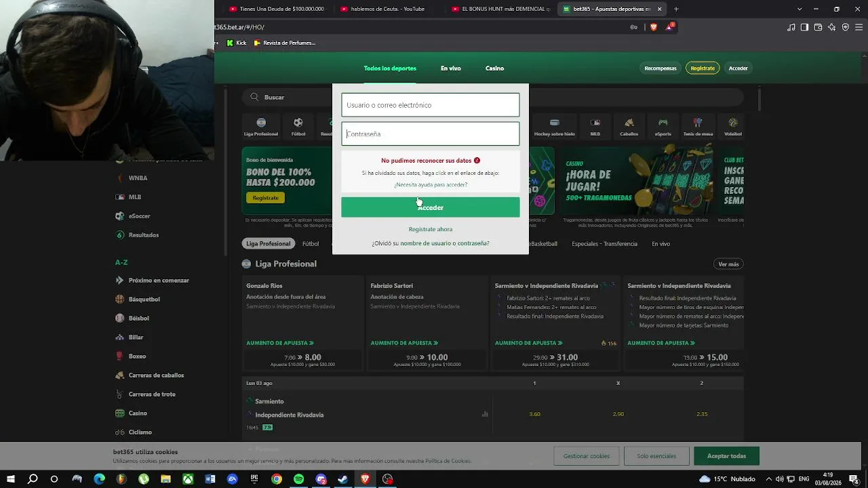Select the Liga Profesional filter tab
868x488 pixels.
[x=268, y=244]
